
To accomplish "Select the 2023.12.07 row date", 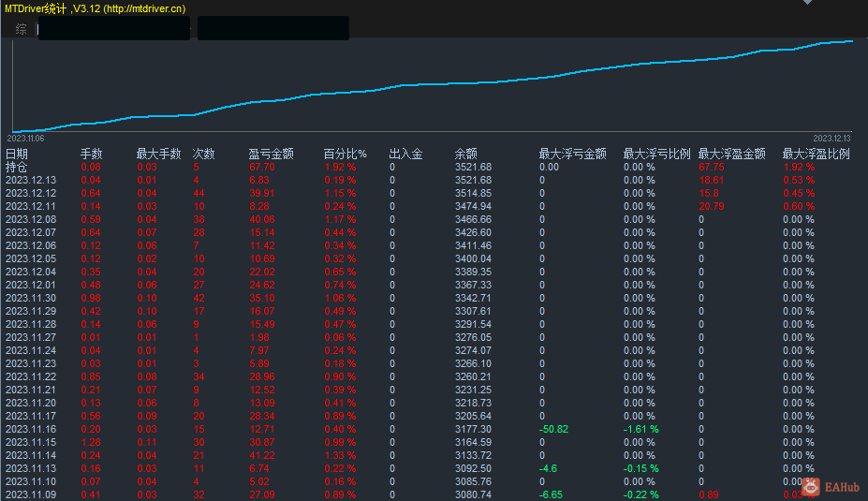I will 31,232.
